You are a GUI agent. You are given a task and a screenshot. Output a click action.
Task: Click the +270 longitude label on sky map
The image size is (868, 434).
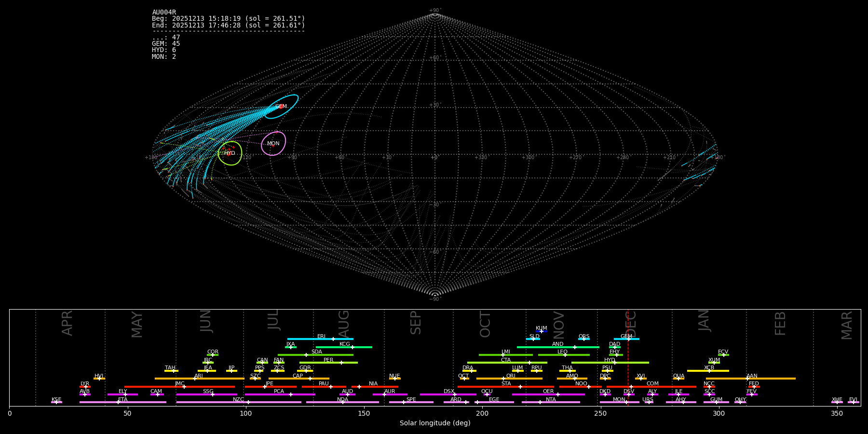click(x=575, y=158)
